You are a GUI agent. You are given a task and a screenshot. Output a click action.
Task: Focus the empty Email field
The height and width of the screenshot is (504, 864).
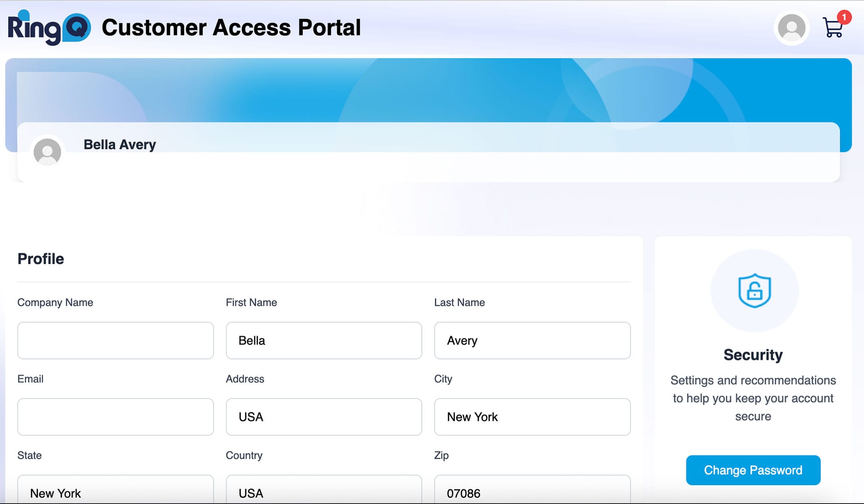coord(115,417)
